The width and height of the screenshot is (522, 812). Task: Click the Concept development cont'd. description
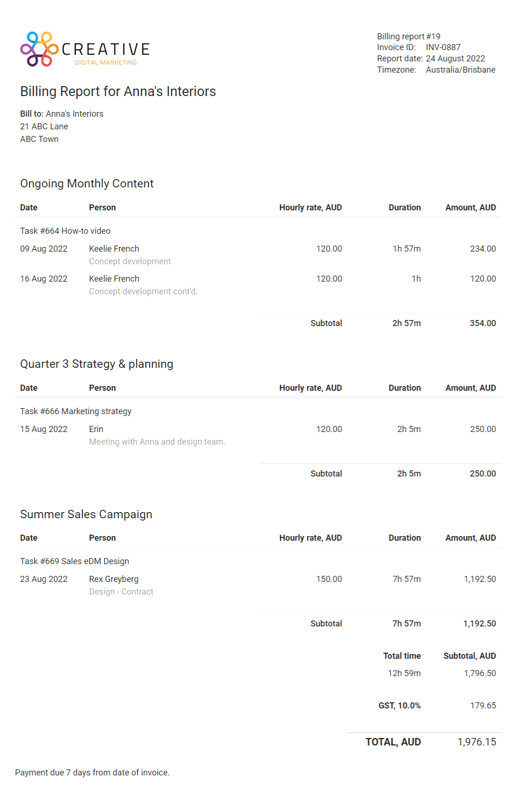[x=143, y=291]
